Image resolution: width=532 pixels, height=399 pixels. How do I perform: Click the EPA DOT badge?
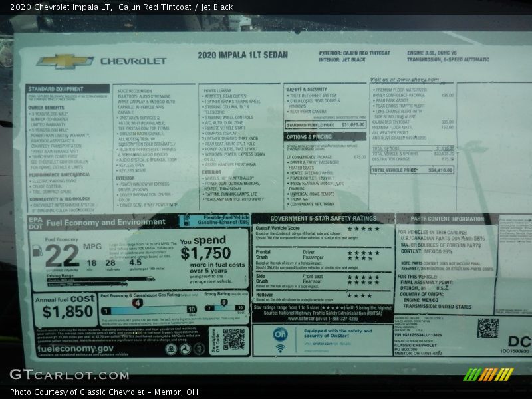point(36,223)
